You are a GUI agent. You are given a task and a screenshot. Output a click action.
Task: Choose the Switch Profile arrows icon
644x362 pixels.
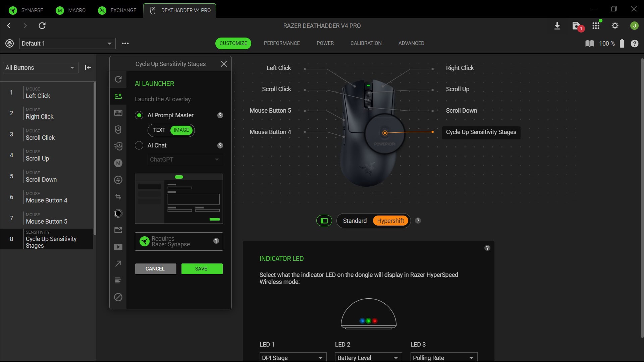tap(118, 197)
